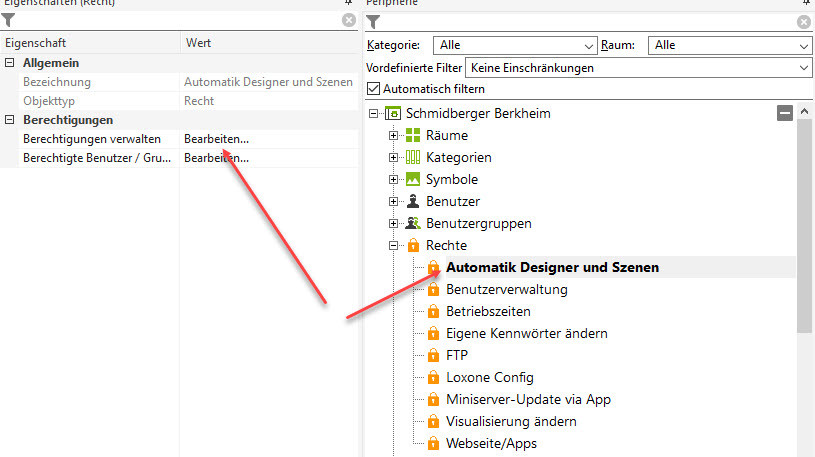This screenshot has height=457, width=815.
Task: Click the orange lock icon beside Rechte
Action: pyautogui.click(x=413, y=245)
